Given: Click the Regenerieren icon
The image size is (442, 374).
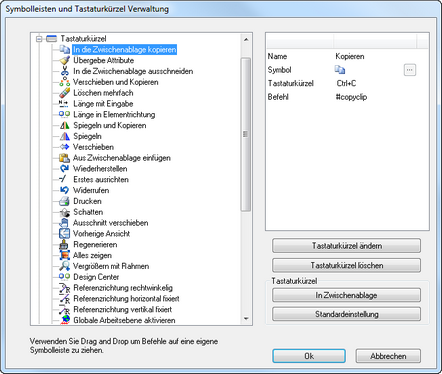Looking at the screenshot, I should coord(64,244).
